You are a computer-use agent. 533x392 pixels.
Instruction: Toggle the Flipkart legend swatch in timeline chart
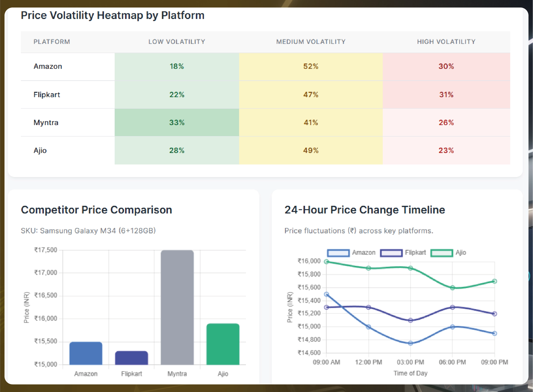pos(391,253)
